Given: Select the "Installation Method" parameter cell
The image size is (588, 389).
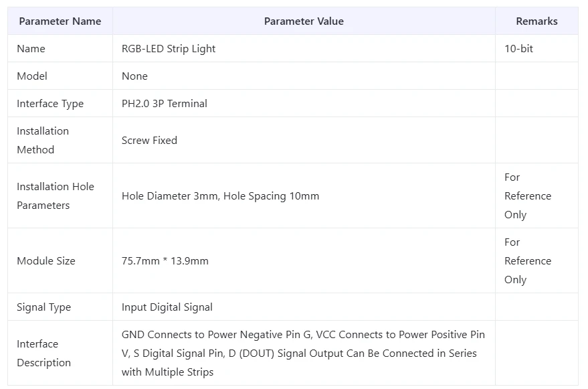Looking at the screenshot, I should point(43,141).
